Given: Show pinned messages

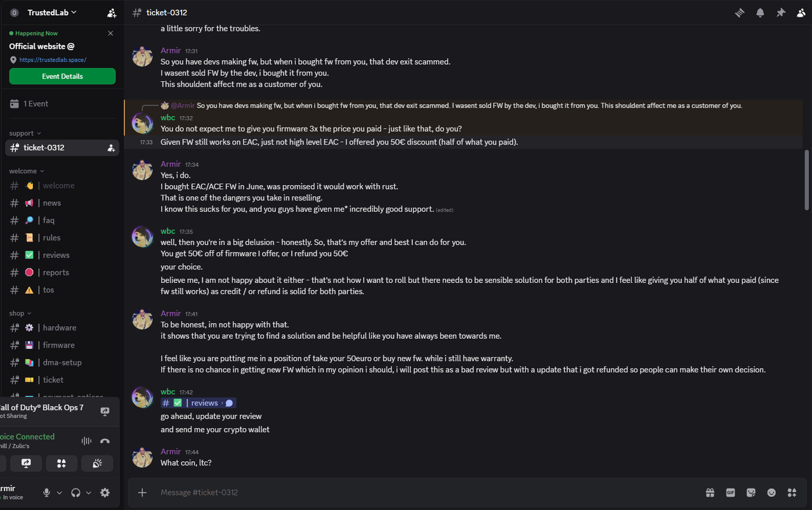Looking at the screenshot, I should 781,13.
